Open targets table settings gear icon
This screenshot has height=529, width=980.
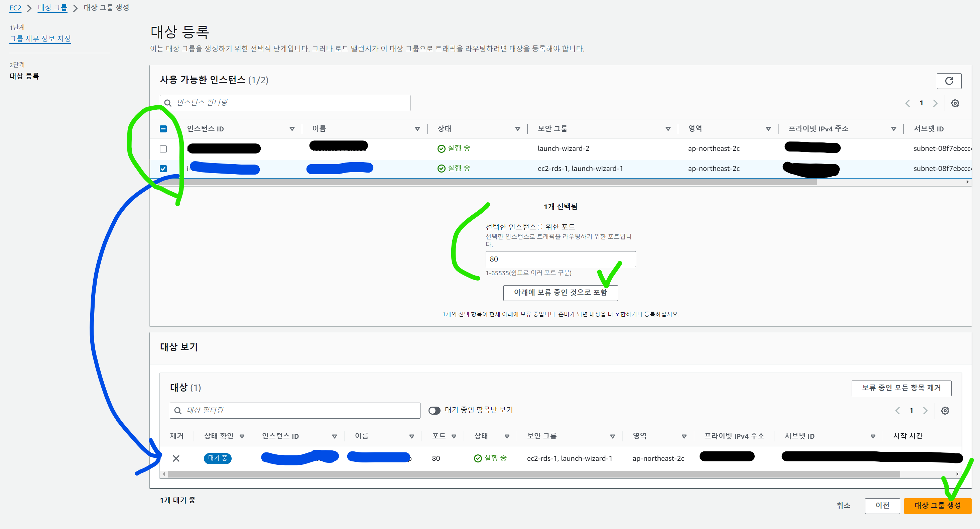coord(945,411)
